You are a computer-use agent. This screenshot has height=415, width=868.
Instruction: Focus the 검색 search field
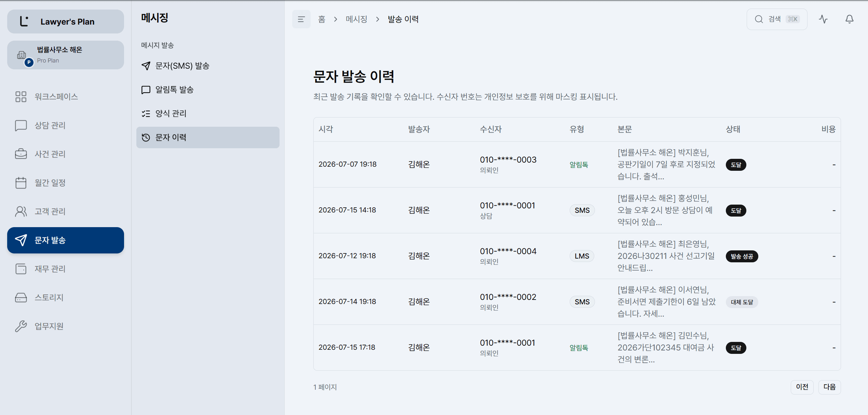pos(777,19)
